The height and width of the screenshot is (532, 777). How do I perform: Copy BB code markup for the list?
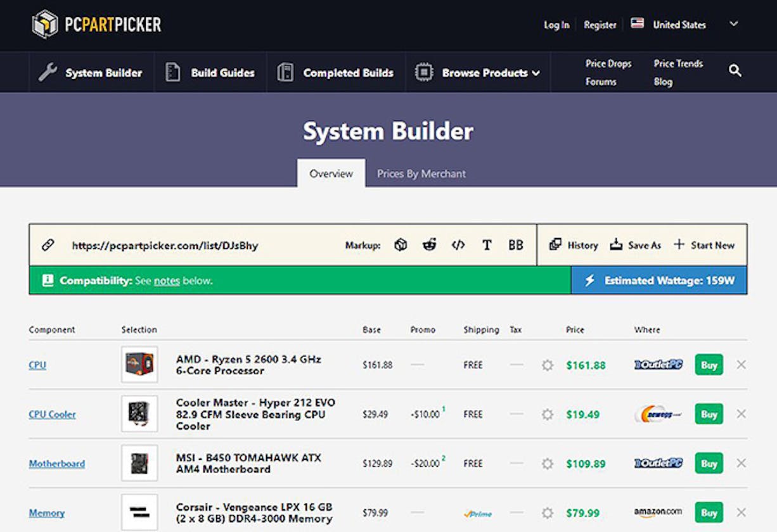(515, 244)
